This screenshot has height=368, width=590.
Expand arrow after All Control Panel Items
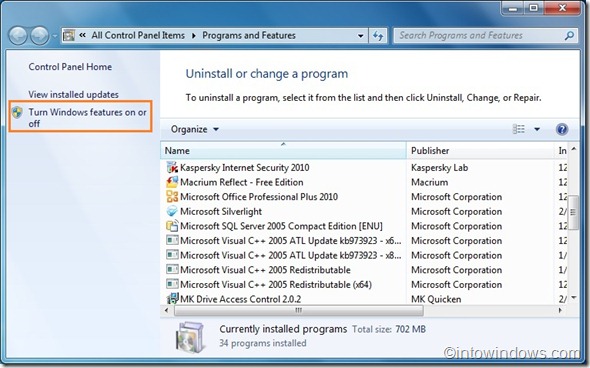(193, 36)
